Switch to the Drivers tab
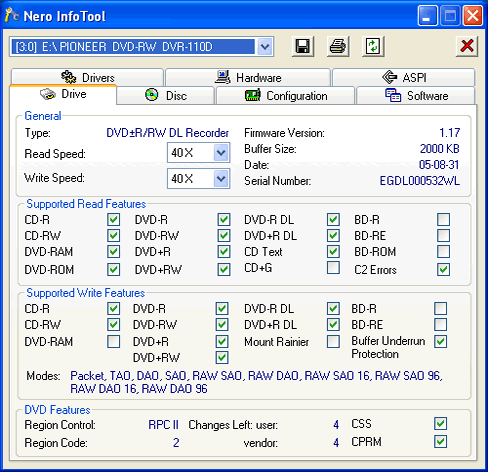Image resolution: width=488 pixels, height=472 pixels. tap(88, 77)
